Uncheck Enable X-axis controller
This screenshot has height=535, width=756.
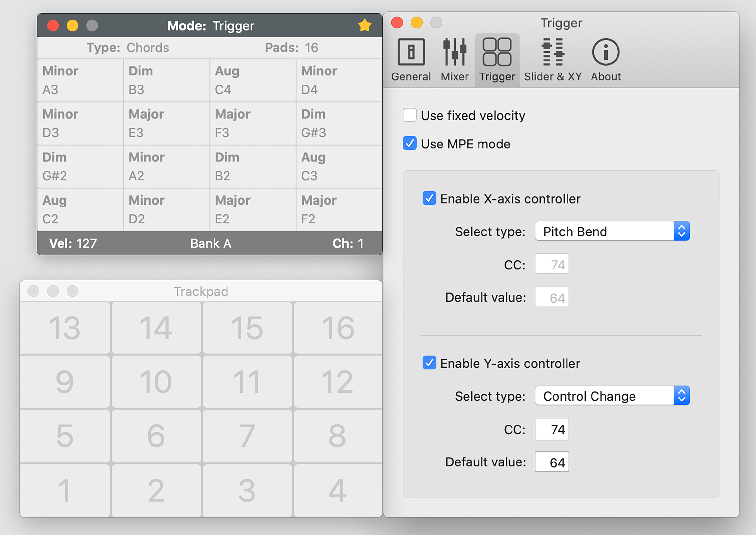[x=429, y=198]
